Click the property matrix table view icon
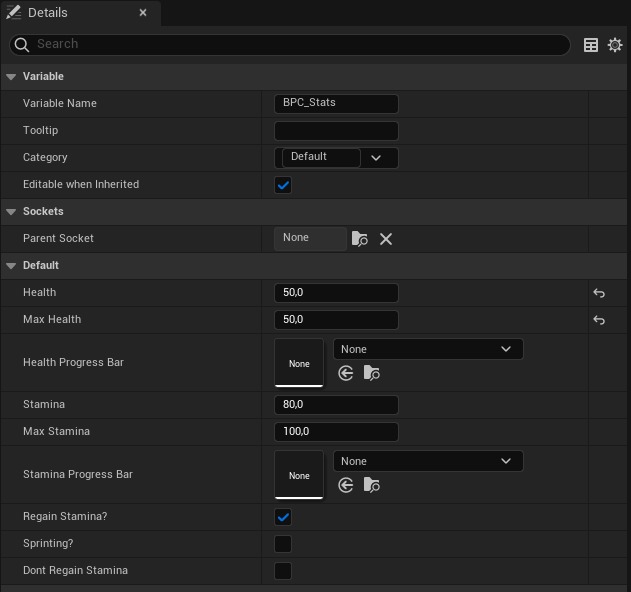 [591, 45]
